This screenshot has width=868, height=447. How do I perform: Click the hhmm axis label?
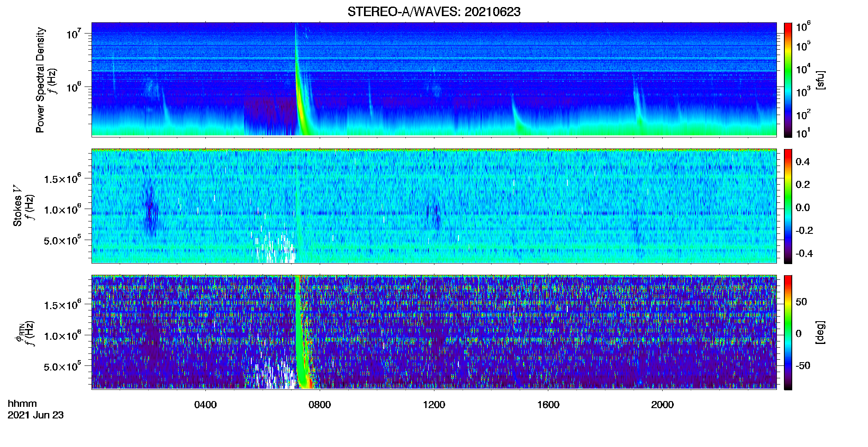click(22, 404)
